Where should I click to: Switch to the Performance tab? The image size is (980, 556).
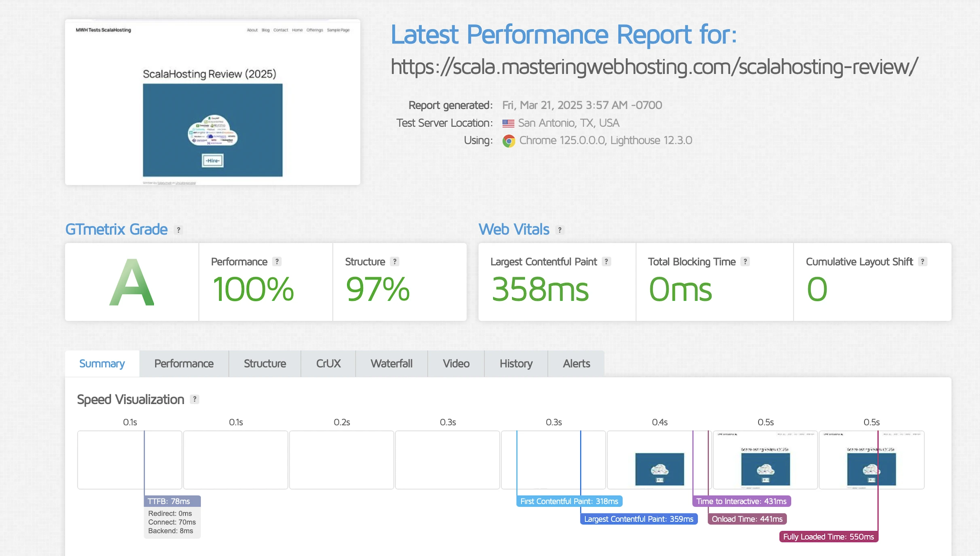(x=184, y=363)
